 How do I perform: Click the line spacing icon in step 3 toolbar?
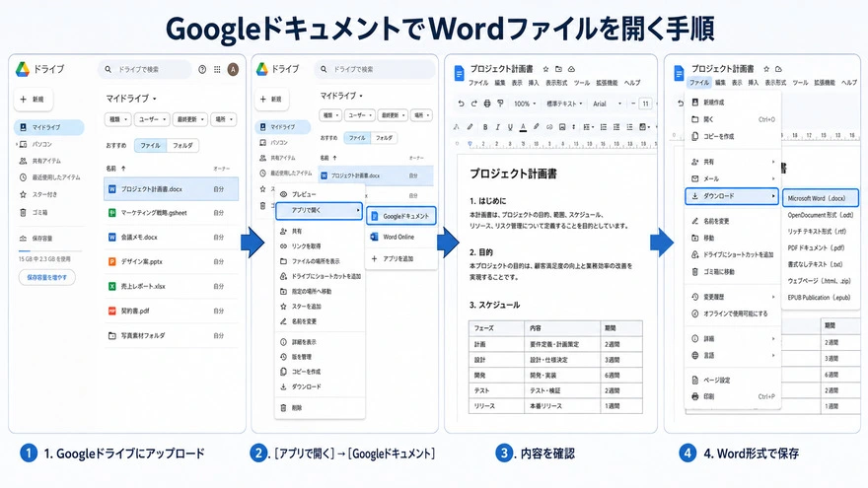(x=588, y=127)
